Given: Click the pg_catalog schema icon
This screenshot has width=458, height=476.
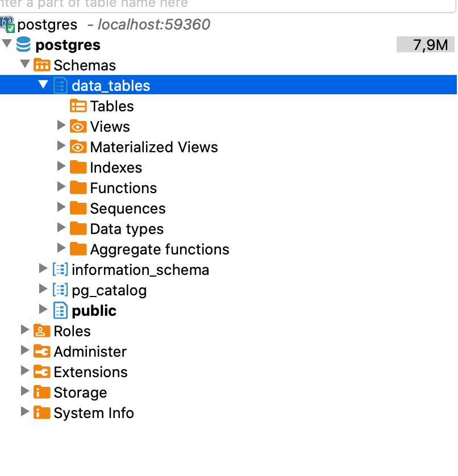Looking at the screenshot, I should click(x=60, y=290).
